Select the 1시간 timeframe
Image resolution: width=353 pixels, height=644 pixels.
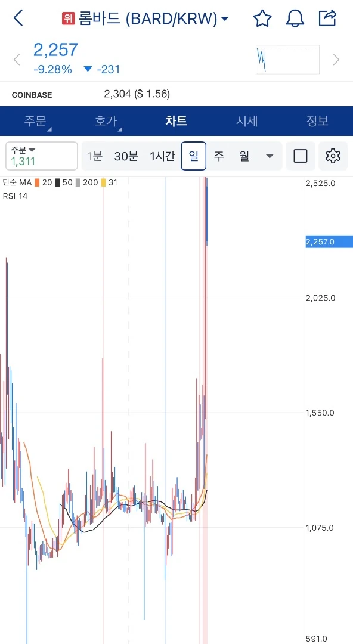[x=162, y=156]
